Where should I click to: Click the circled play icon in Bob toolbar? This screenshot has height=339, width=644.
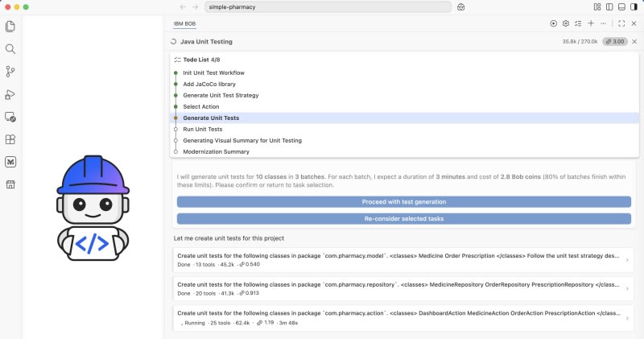tap(553, 23)
